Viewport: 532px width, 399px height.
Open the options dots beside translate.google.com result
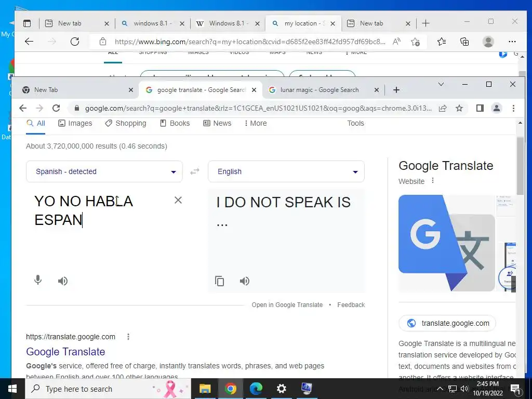point(128,337)
